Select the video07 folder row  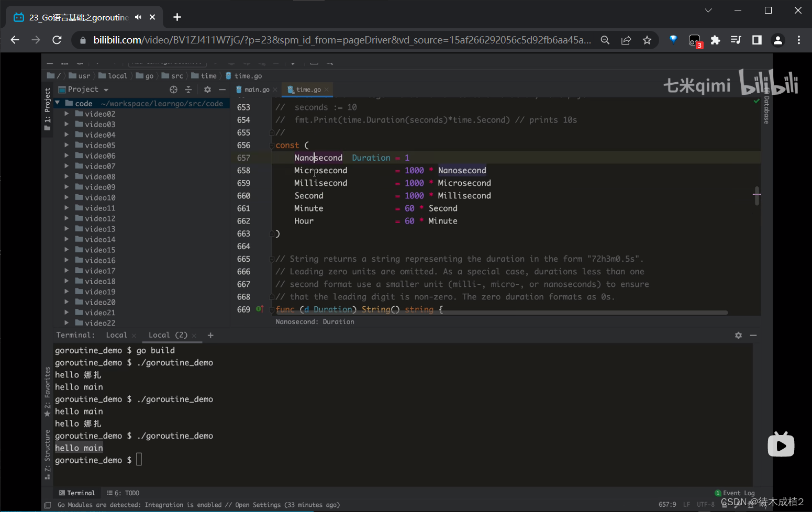141,166
